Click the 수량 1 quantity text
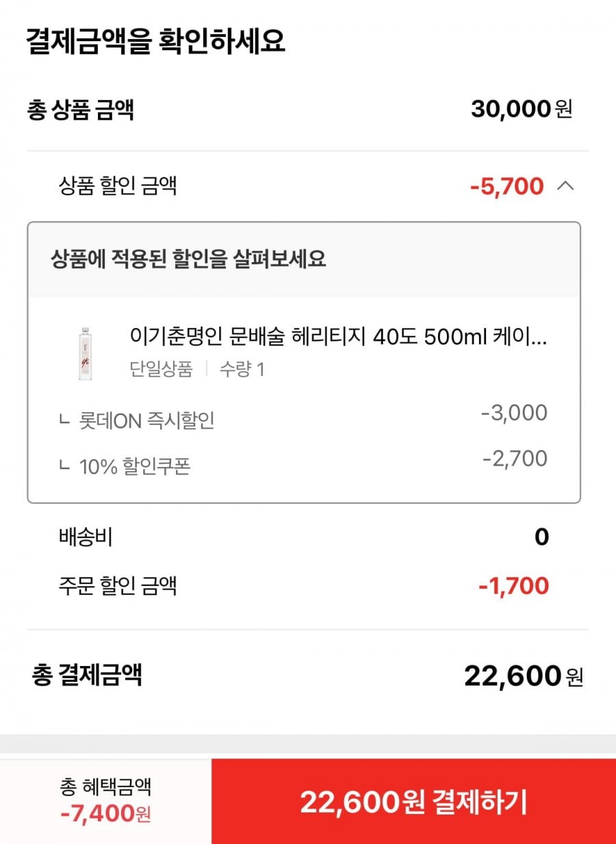The height and width of the screenshot is (844, 616). click(x=242, y=370)
